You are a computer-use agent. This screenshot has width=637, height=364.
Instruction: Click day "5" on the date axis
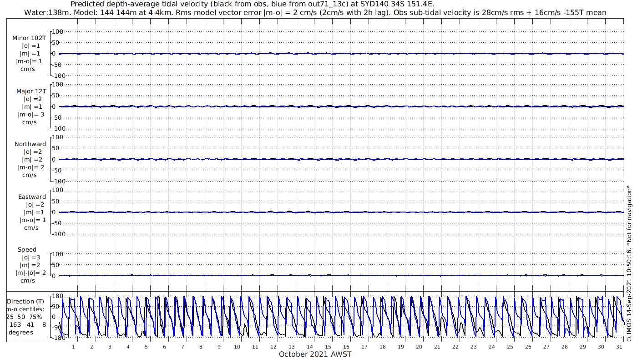(x=146, y=347)
